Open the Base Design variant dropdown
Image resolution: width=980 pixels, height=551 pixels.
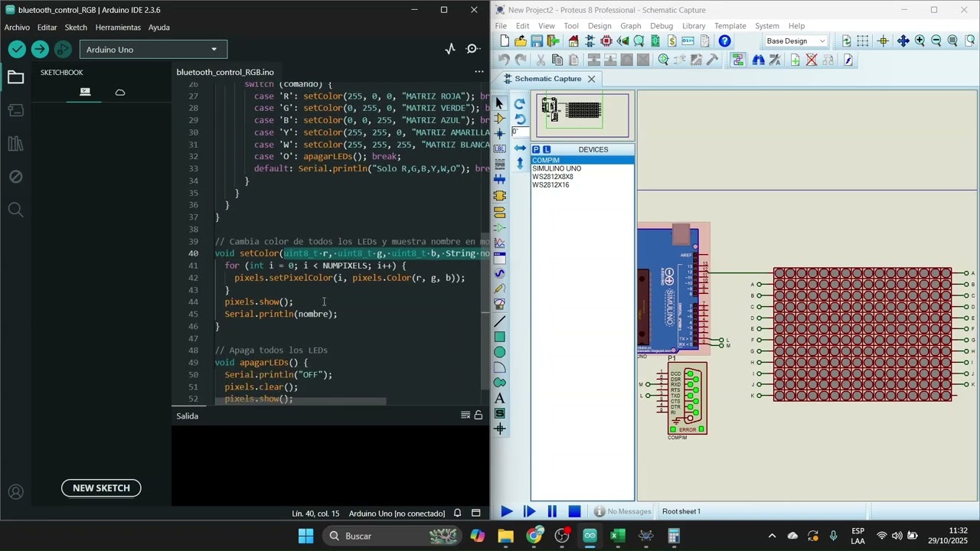coord(797,41)
